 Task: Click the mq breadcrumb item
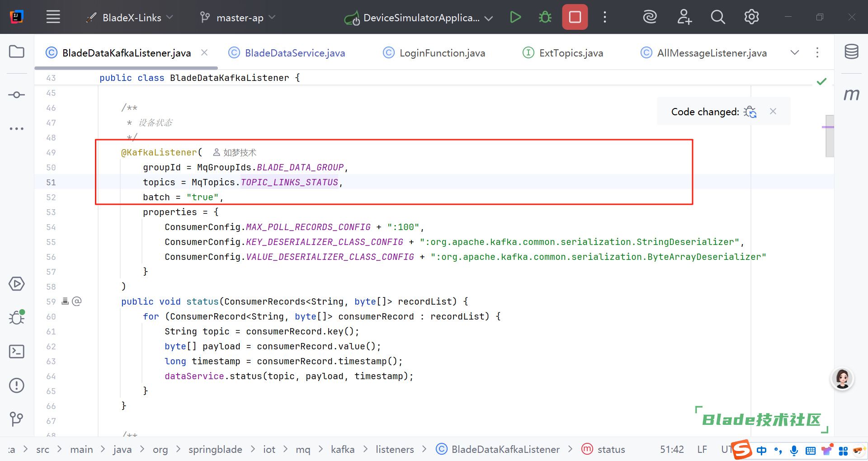[x=303, y=449]
